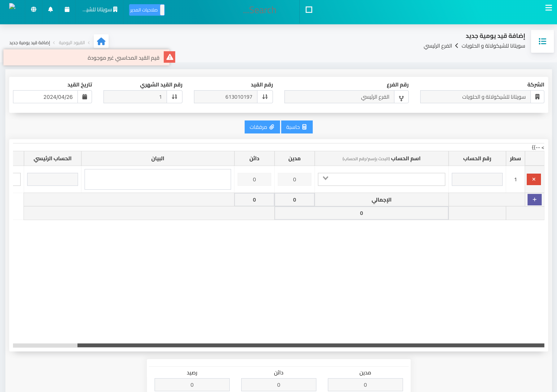Click القيود اليومية breadcrumb link
557x392 pixels.
[x=72, y=43]
